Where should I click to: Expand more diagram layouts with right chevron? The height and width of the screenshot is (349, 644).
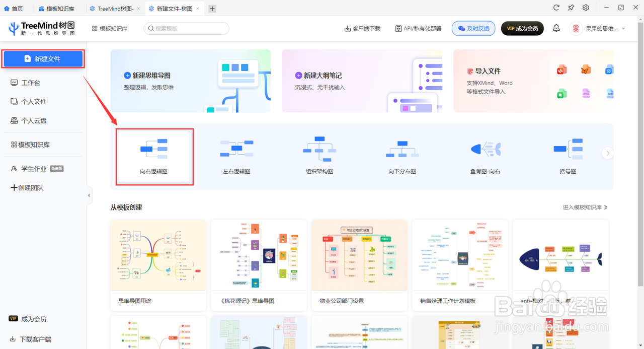607,153
